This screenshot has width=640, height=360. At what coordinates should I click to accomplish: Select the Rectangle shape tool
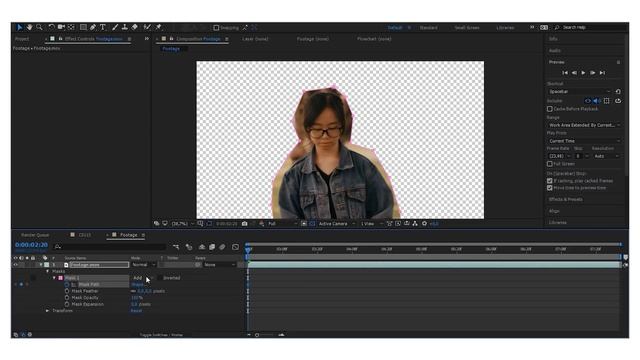pos(83,27)
